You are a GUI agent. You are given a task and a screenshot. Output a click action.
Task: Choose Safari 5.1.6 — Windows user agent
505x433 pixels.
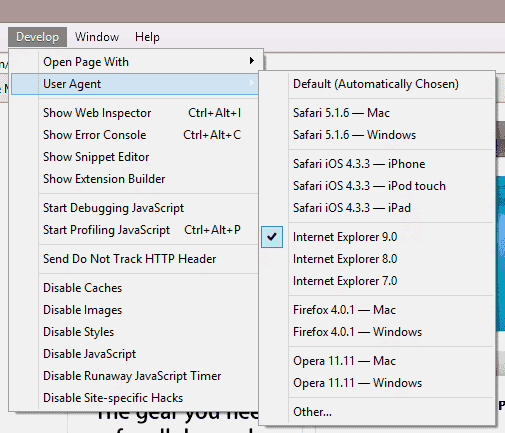pos(377,135)
